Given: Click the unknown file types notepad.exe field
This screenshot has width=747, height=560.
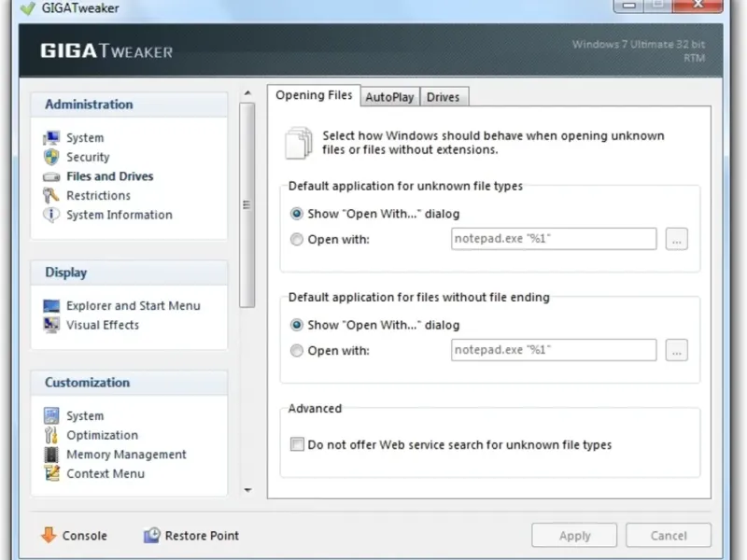Looking at the screenshot, I should pos(554,239).
